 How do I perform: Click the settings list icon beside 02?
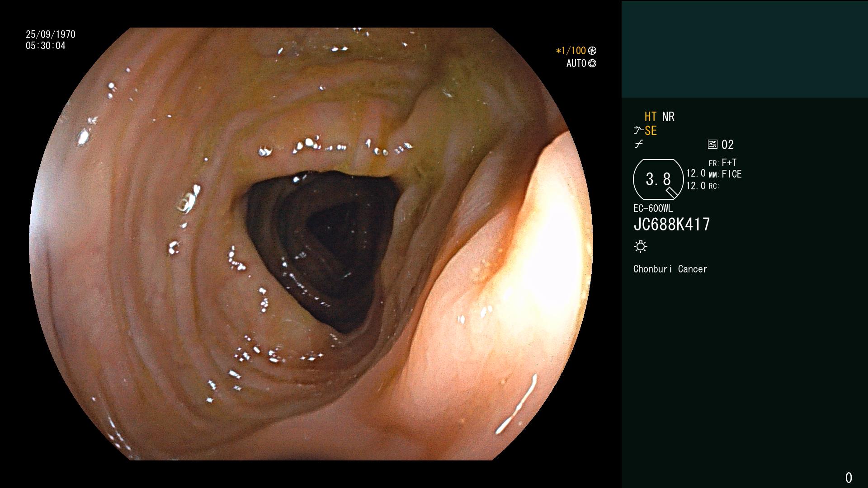click(x=712, y=145)
